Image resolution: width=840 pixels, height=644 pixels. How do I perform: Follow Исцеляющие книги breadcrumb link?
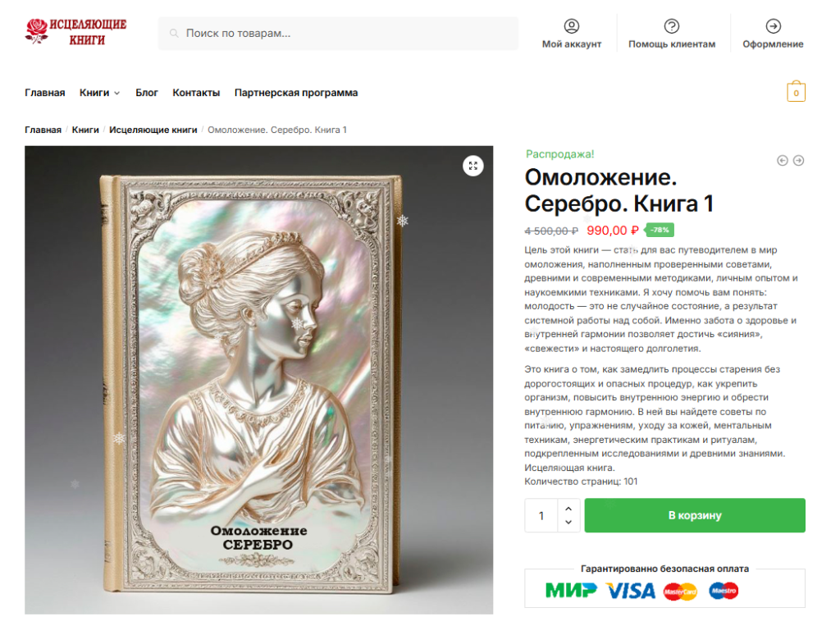(x=153, y=130)
